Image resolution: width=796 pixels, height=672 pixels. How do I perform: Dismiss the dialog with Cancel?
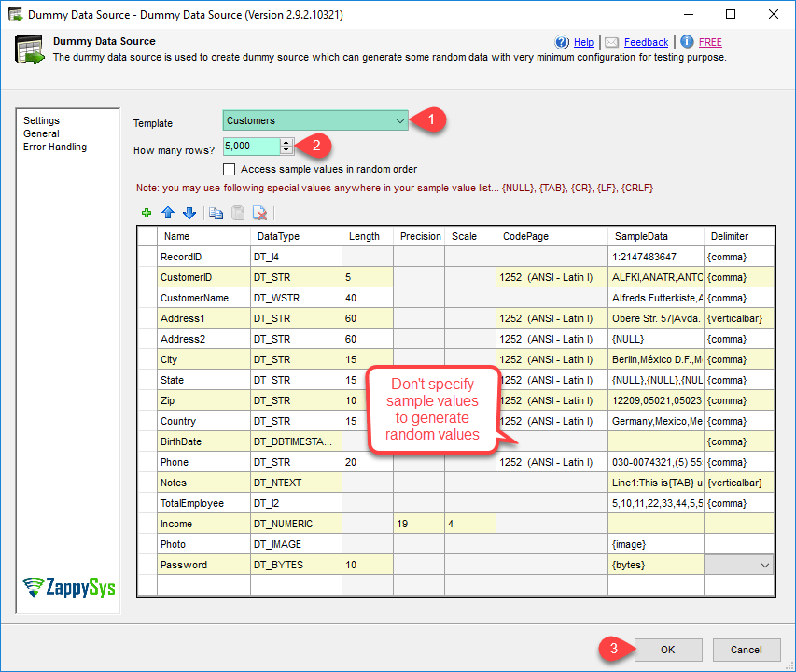747,650
